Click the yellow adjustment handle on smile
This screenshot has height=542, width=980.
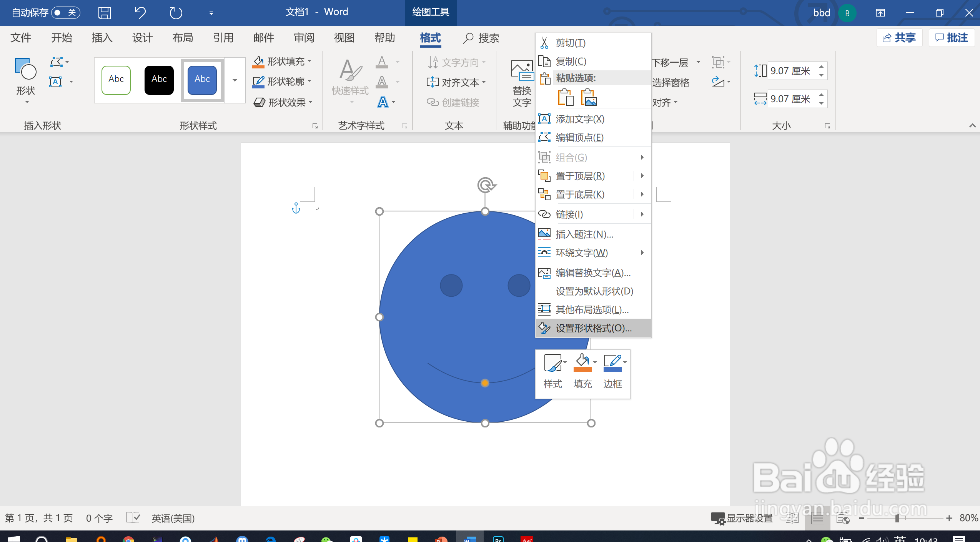[x=485, y=383]
